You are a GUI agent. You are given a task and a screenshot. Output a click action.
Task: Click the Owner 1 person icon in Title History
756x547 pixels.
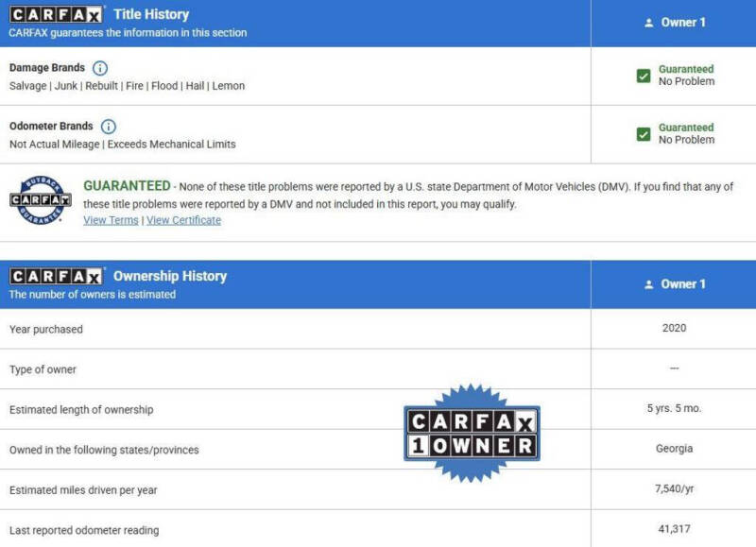(649, 23)
